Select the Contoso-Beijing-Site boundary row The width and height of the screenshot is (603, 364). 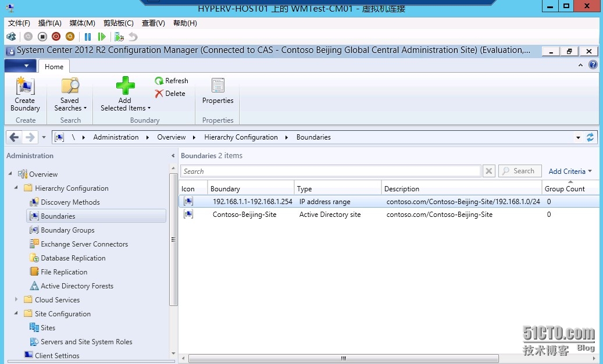point(389,215)
